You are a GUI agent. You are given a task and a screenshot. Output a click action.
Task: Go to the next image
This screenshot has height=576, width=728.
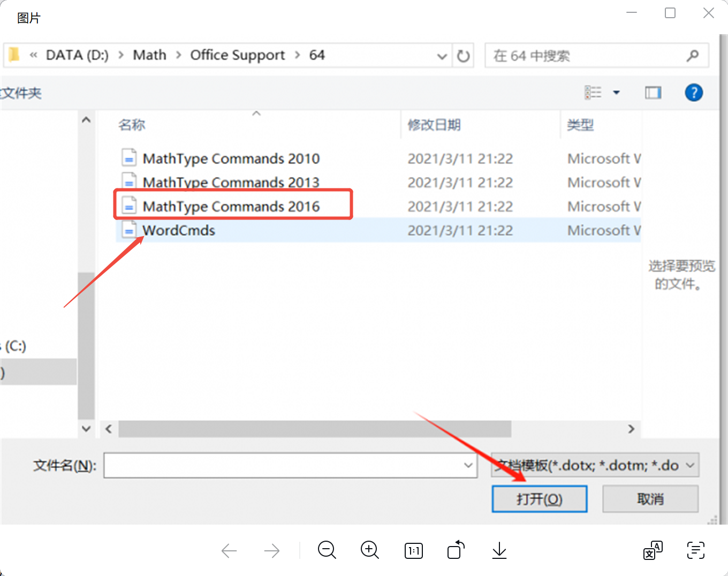pyautogui.click(x=272, y=550)
